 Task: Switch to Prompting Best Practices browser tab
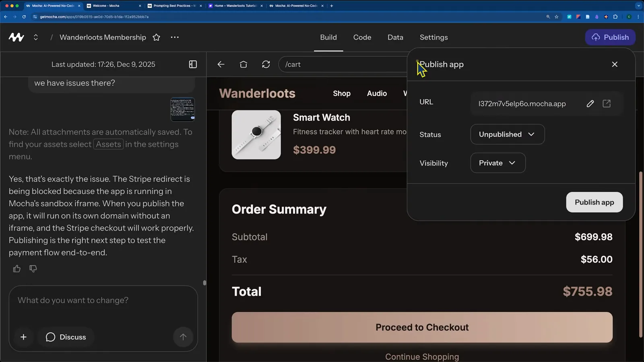[174, 6]
